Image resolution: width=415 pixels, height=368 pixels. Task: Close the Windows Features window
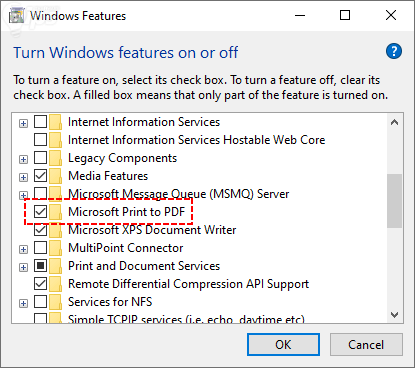[391, 15]
